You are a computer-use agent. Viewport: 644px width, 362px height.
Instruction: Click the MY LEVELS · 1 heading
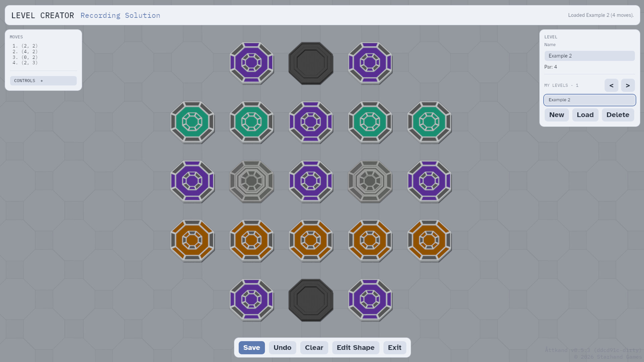[561, 85]
